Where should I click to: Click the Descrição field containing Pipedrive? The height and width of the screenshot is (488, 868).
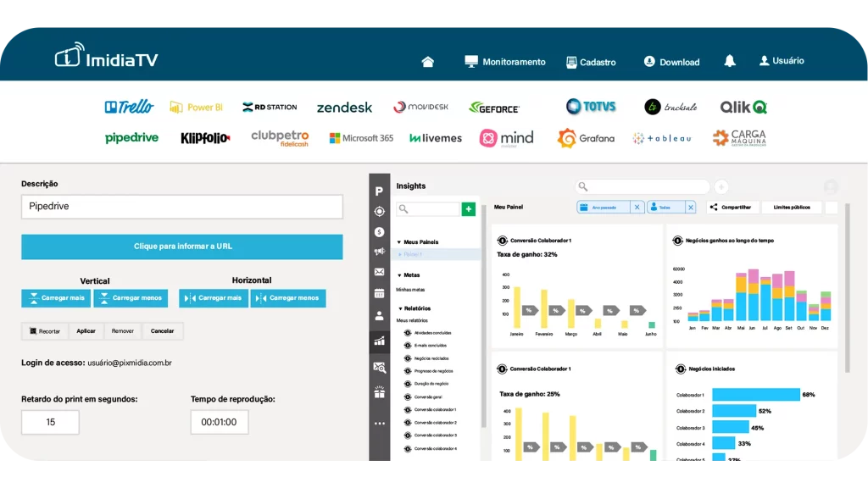click(182, 207)
